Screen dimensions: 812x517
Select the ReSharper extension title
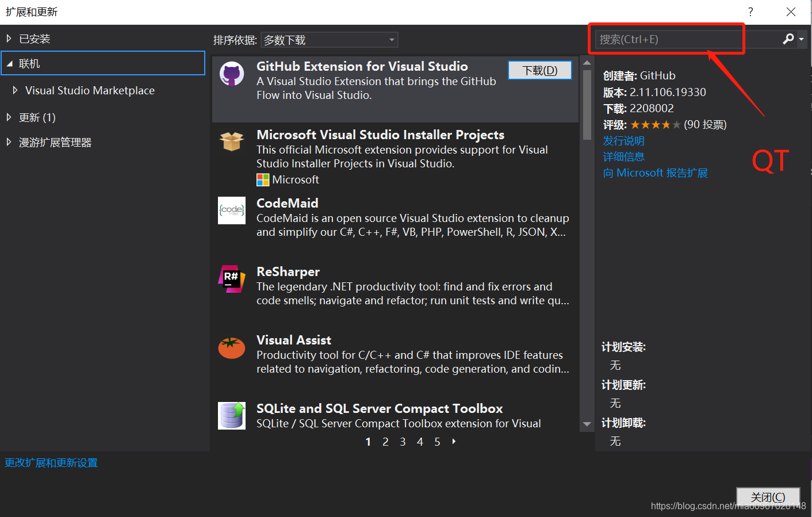click(288, 271)
